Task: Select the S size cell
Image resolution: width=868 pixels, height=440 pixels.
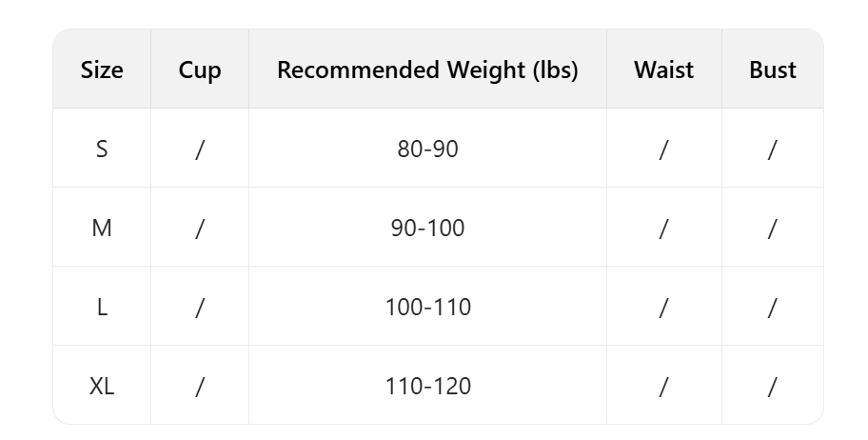Action: click(x=102, y=149)
